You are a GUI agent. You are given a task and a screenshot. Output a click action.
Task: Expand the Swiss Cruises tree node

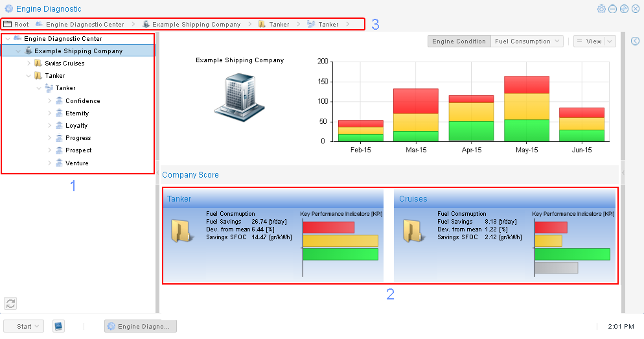coord(29,64)
